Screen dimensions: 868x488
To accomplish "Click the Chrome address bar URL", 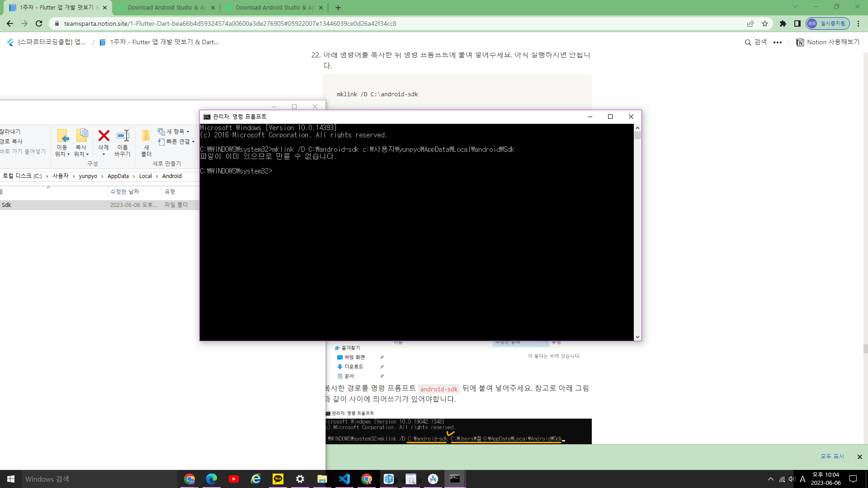I will (230, 23).
